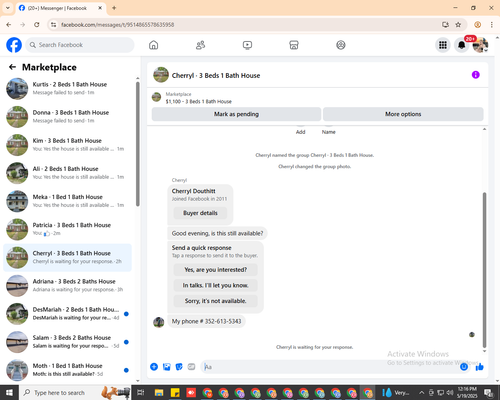Go back in browser history
Viewport: 500px width, 400px height.
pyautogui.click(x=9, y=25)
